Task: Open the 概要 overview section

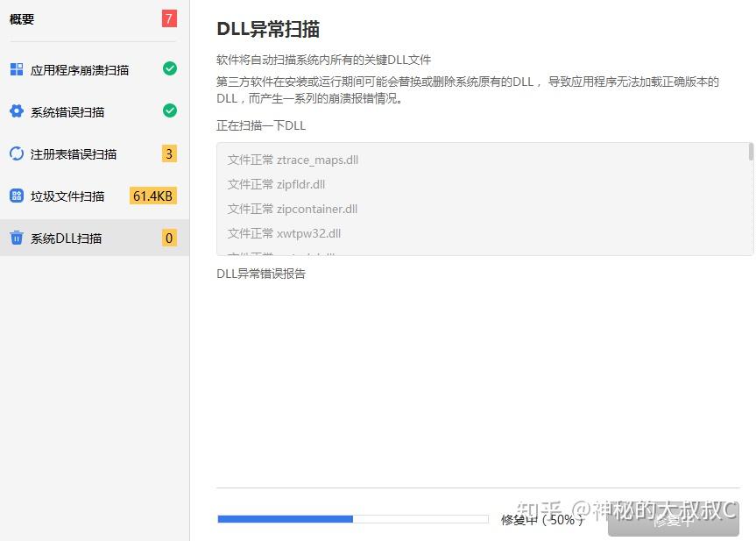Action: (x=21, y=17)
